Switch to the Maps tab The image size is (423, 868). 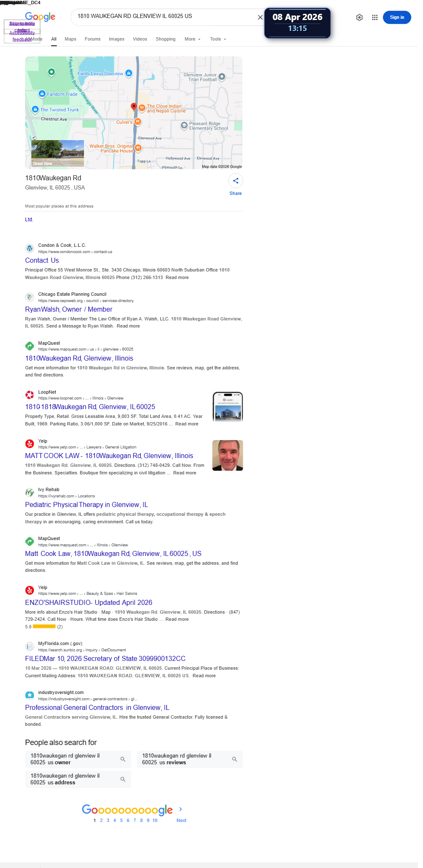click(x=70, y=39)
